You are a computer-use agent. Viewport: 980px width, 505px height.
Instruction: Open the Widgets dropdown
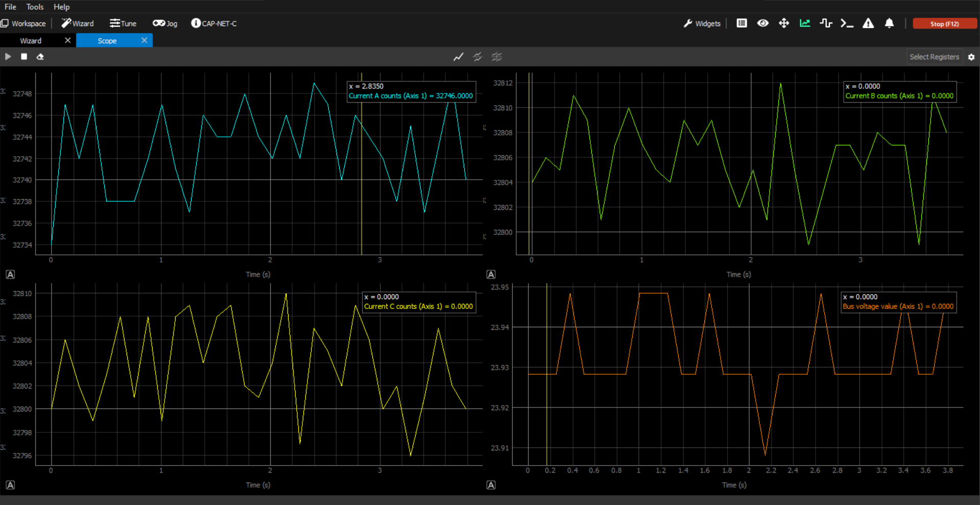(702, 23)
